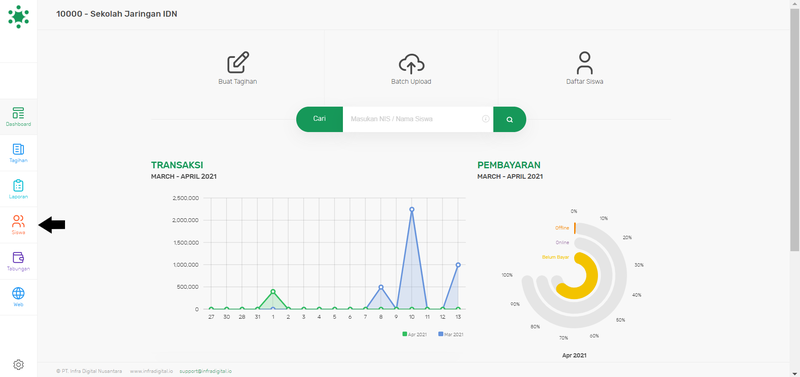This screenshot has height=377, width=800.
Task: Click support@infradigital.io email link
Action: click(x=206, y=371)
